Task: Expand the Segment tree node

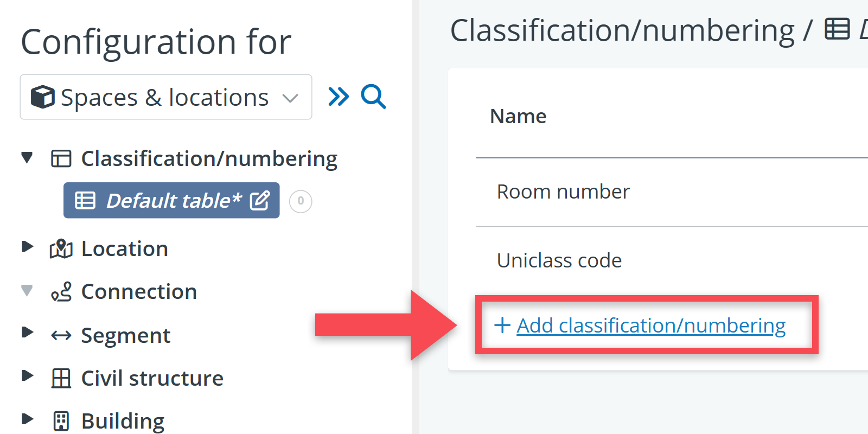Action: tap(27, 333)
